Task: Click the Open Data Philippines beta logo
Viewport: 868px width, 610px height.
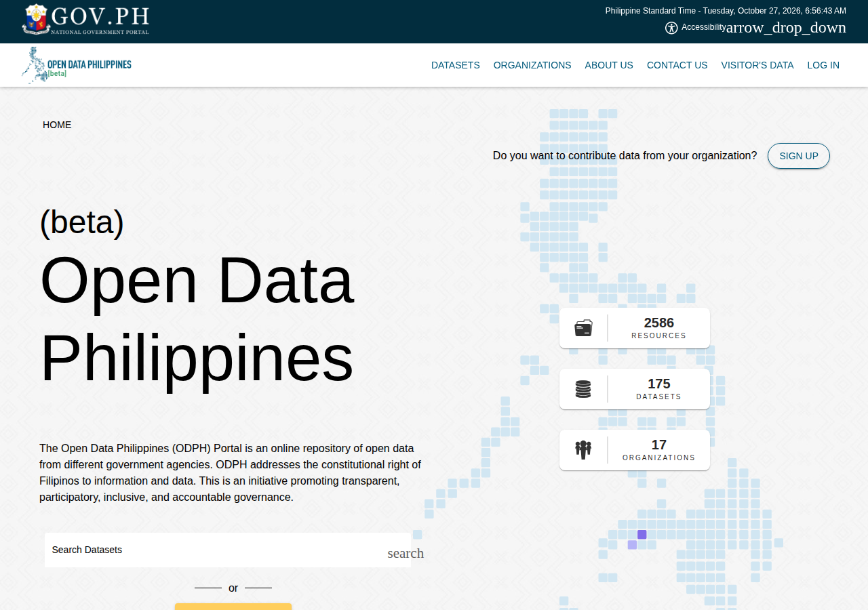Action: pos(77,65)
